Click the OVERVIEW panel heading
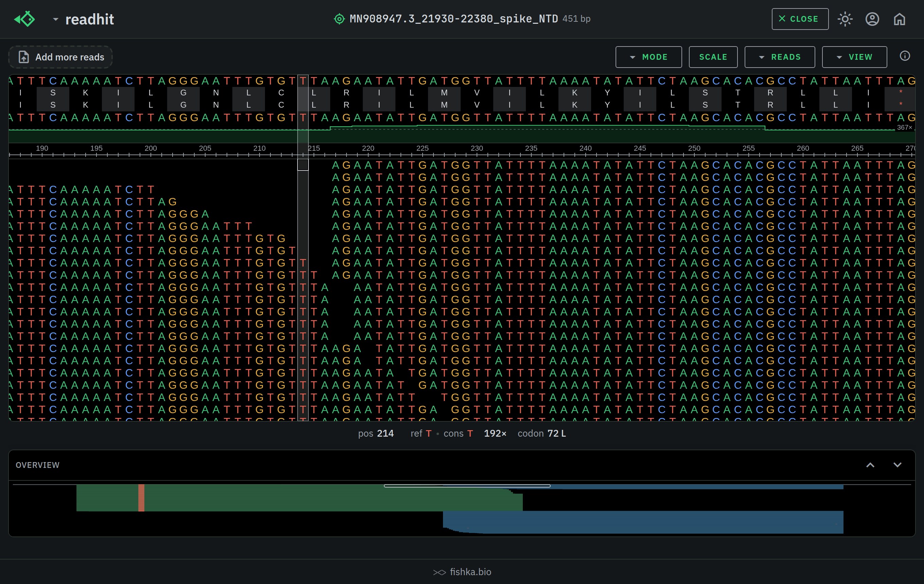The height and width of the screenshot is (584, 924). (x=38, y=465)
